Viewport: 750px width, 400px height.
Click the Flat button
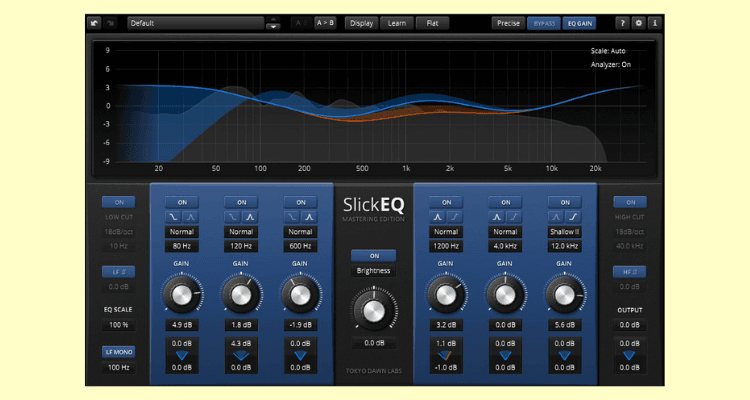pyautogui.click(x=432, y=23)
